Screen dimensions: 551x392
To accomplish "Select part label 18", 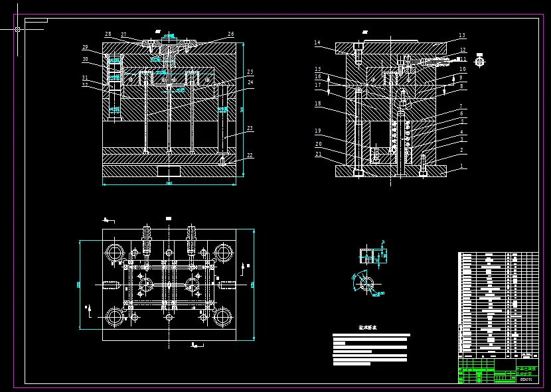I will pos(318,103).
